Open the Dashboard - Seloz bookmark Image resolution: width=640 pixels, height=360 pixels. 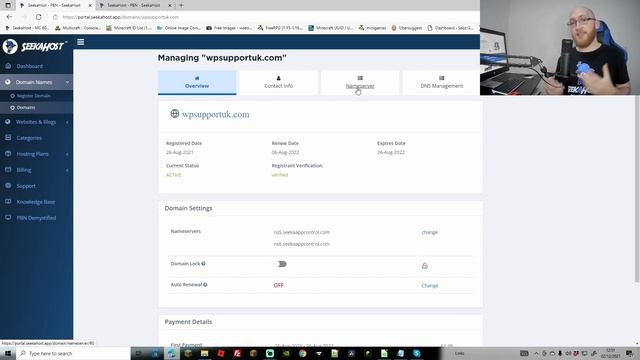(450, 28)
